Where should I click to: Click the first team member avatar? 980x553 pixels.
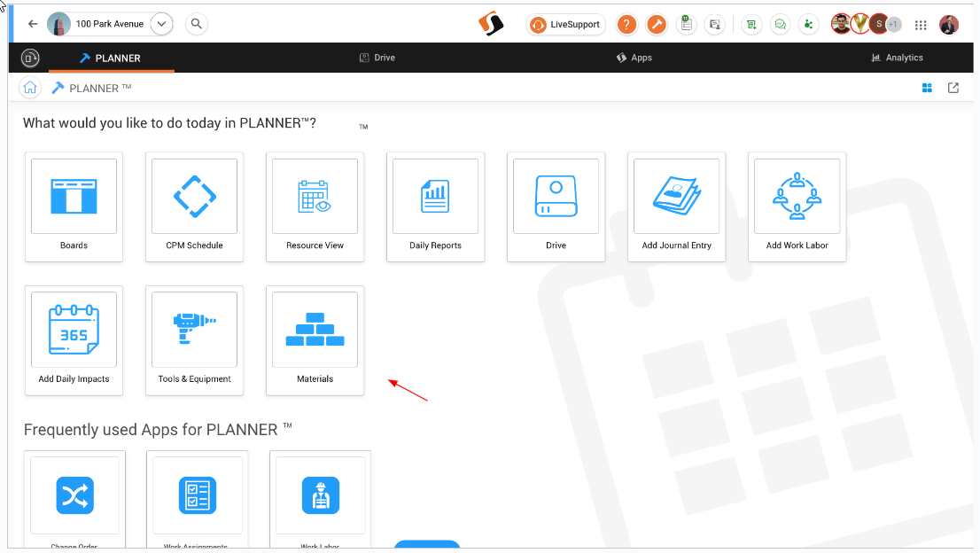click(x=841, y=24)
